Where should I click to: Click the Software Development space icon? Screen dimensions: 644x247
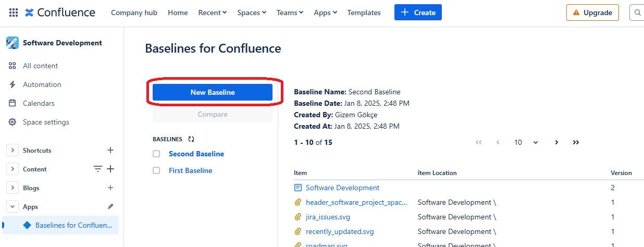13,43
